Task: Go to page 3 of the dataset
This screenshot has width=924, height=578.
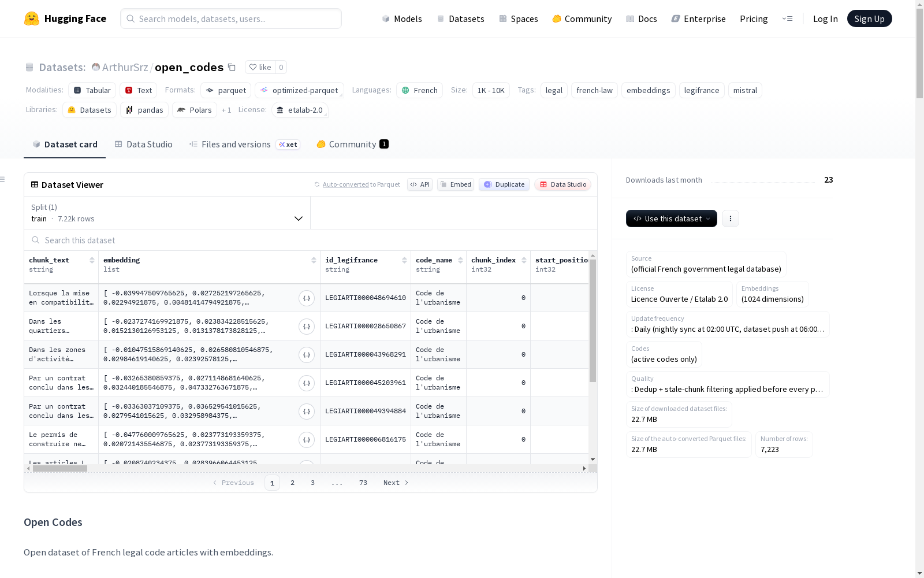Action: point(313,483)
